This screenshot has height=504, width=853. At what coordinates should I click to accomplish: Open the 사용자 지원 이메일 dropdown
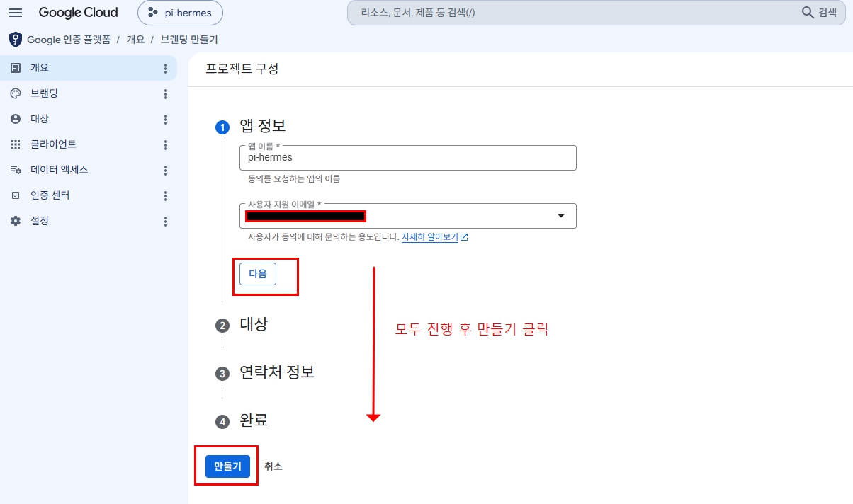(x=408, y=216)
